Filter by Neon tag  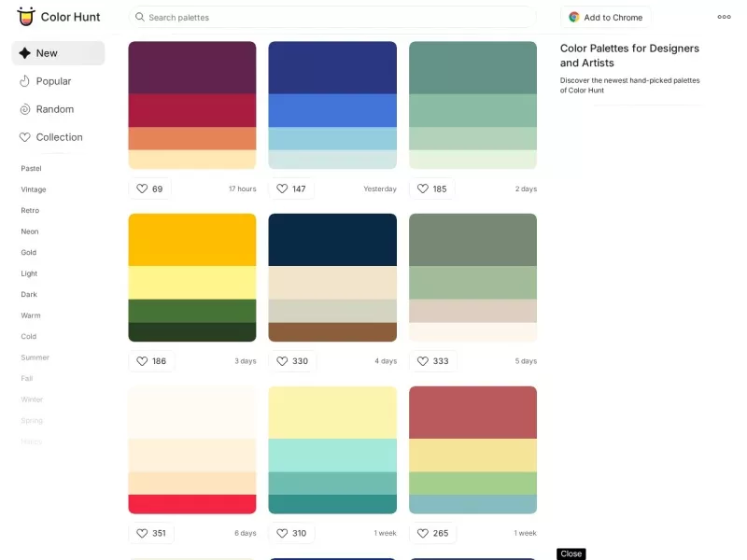(30, 231)
